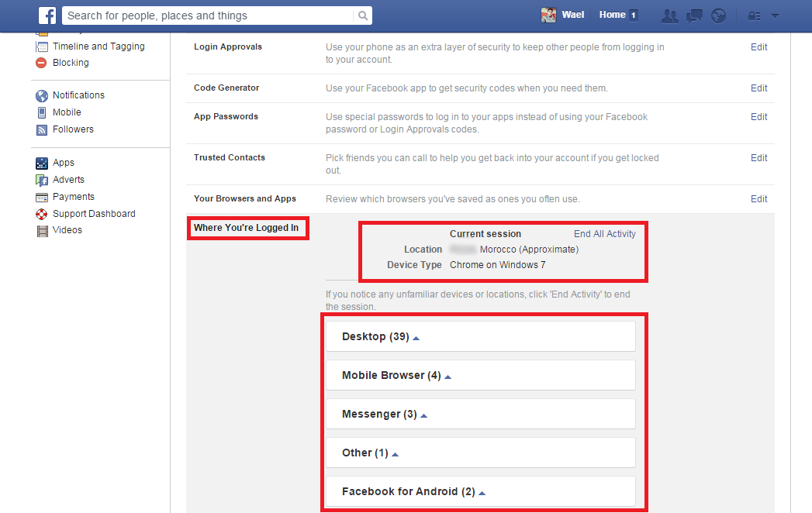This screenshot has width=812, height=513.
Task: Click the Support Dashboard lifebuoy icon
Action: coord(41,215)
